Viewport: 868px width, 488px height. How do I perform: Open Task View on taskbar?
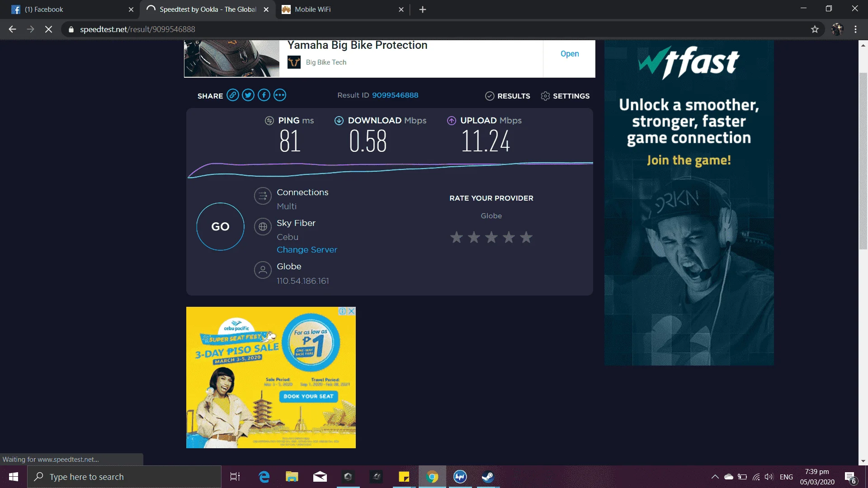pos(235,477)
